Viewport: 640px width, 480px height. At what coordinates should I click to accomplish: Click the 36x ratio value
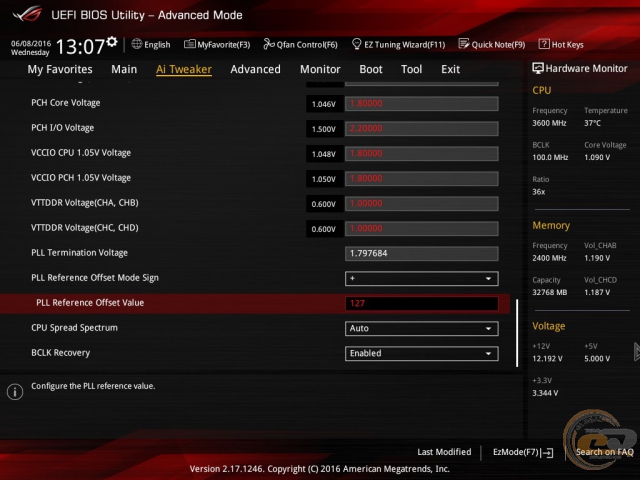[x=539, y=192]
